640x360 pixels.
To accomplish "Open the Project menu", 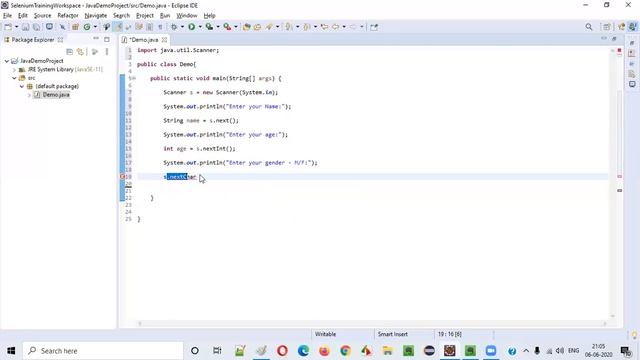I will pyautogui.click(x=145, y=16).
